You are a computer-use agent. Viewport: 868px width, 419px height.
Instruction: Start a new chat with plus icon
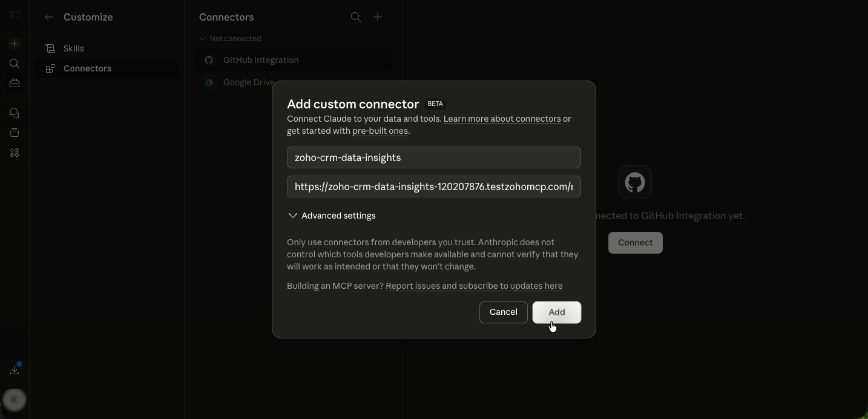coord(15,44)
